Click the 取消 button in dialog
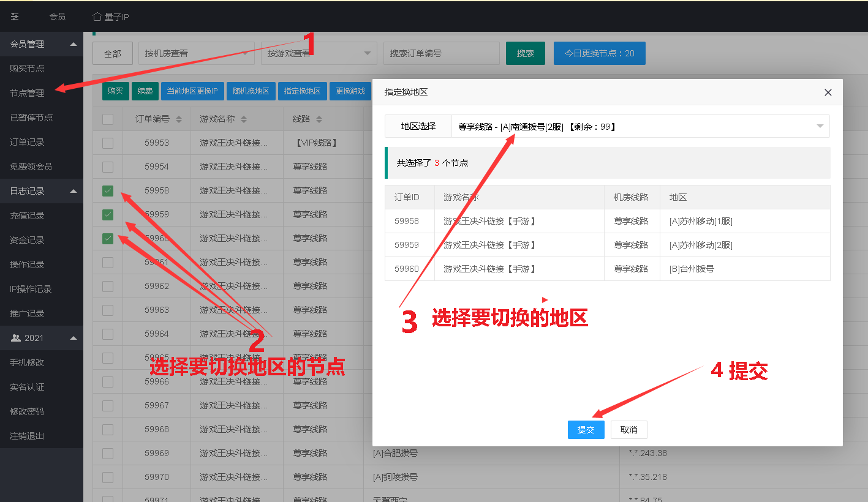The image size is (868, 502). tap(628, 430)
